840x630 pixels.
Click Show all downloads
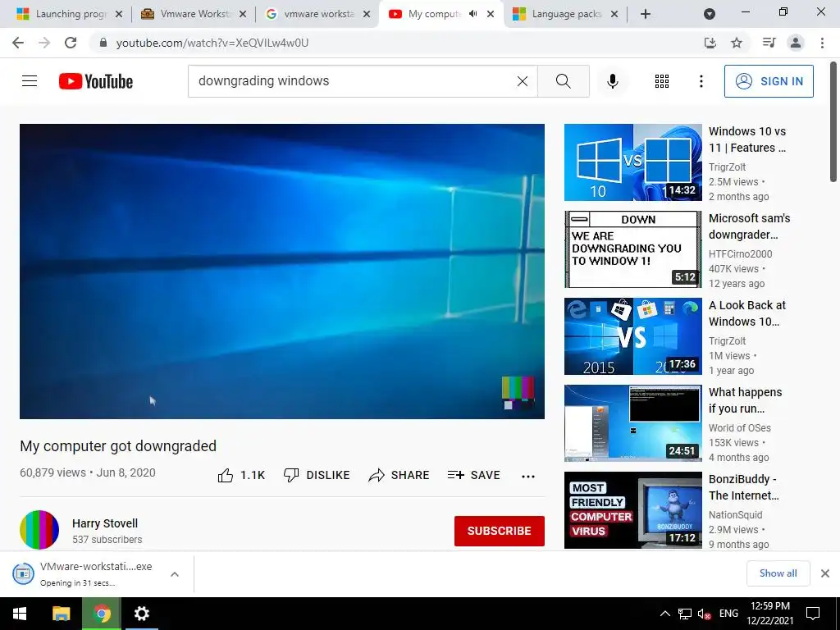[778, 573]
